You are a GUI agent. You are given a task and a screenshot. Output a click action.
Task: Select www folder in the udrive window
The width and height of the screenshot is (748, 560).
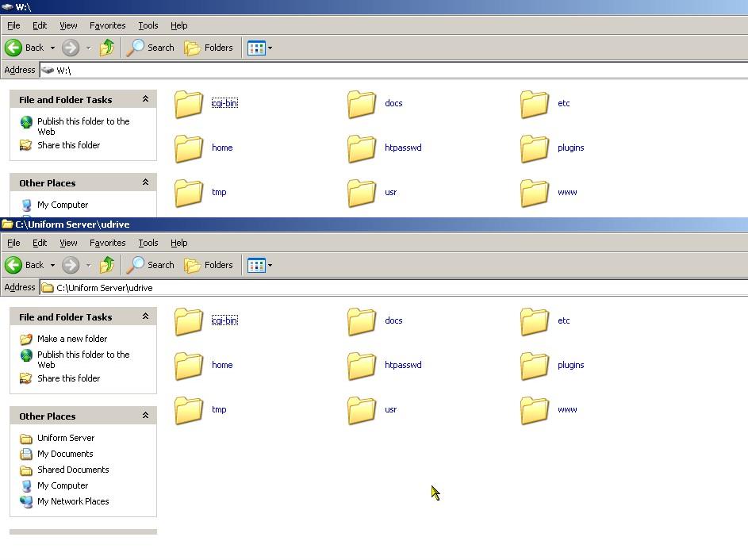pos(549,409)
